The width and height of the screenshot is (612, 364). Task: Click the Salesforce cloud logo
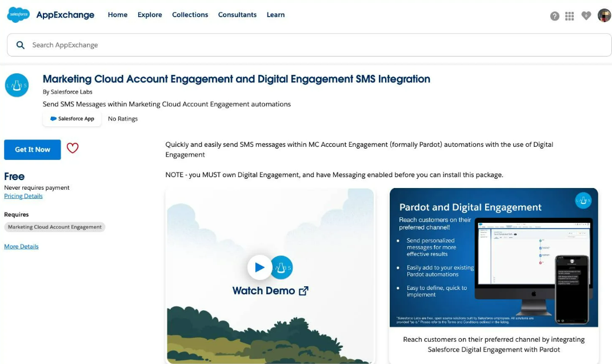coord(18,15)
